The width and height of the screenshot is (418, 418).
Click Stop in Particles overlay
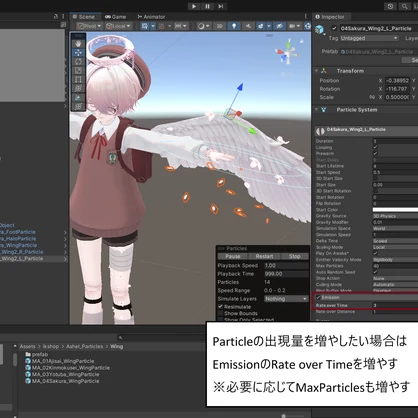click(x=295, y=256)
